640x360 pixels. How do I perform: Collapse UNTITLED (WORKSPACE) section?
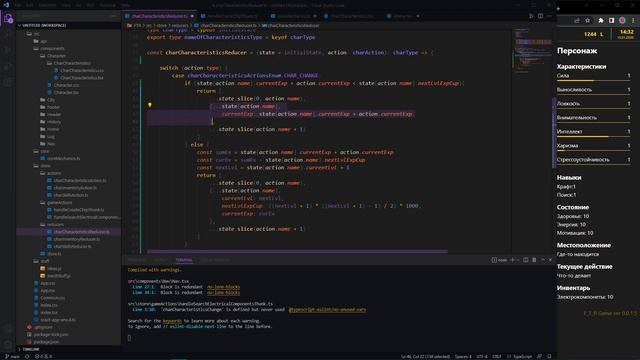(69, 25)
